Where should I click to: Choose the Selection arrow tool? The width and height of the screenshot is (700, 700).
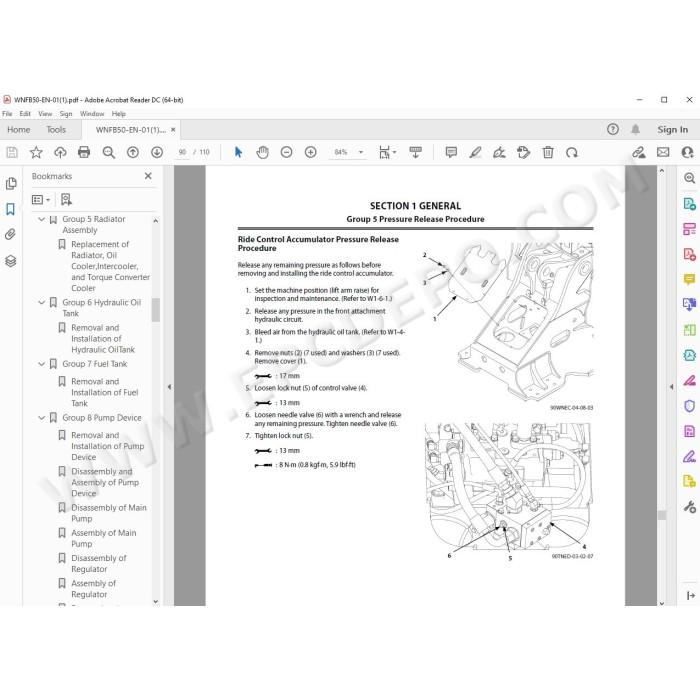(238, 153)
